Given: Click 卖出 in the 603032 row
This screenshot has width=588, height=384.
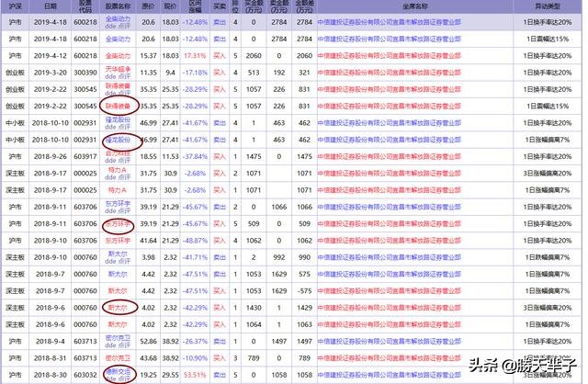Looking at the screenshot, I should pos(220,375).
